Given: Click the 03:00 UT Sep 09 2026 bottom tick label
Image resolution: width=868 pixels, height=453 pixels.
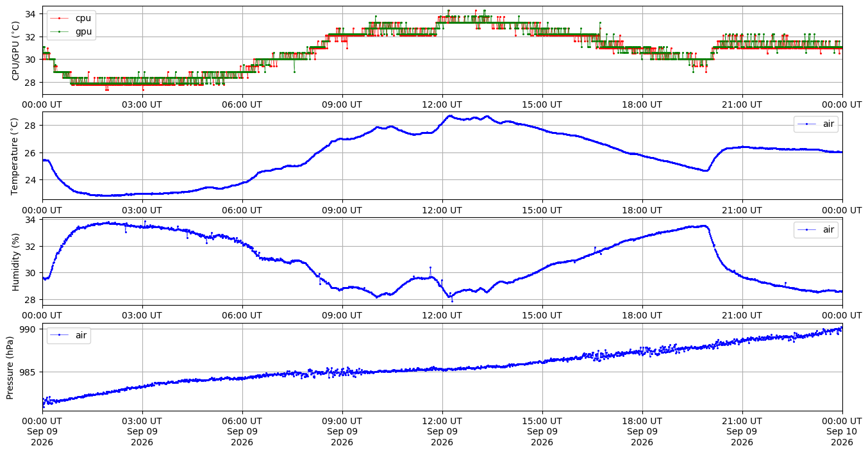Looking at the screenshot, I should (x=142, y=432).
